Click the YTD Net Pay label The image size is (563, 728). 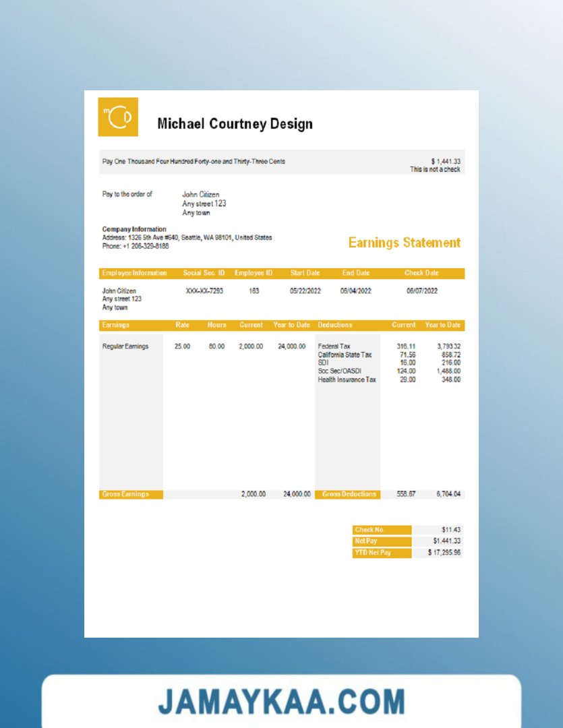372,553
